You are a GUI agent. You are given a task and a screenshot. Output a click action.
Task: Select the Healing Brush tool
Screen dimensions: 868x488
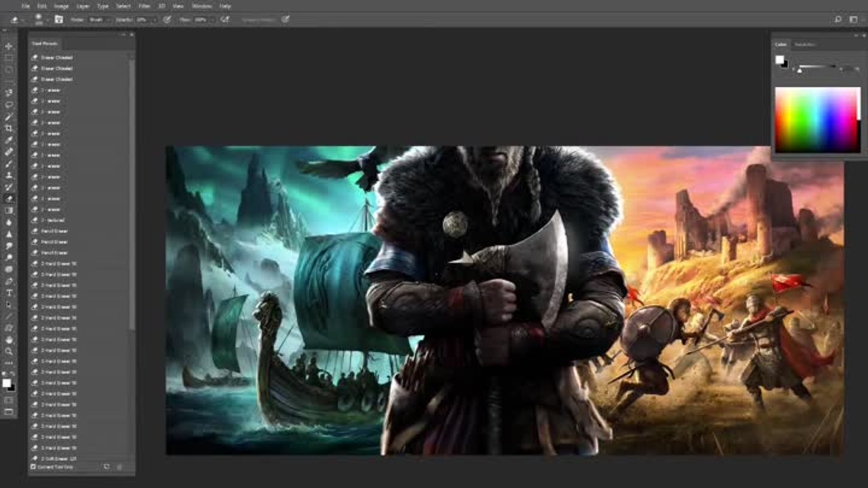click(9, 152)
